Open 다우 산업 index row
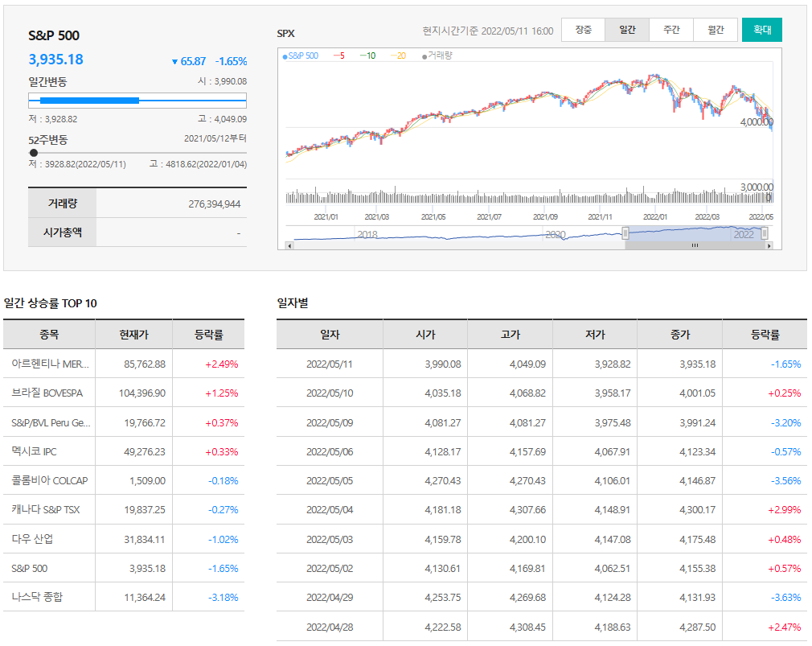This screenshot has width=812, height=646. 124,539
